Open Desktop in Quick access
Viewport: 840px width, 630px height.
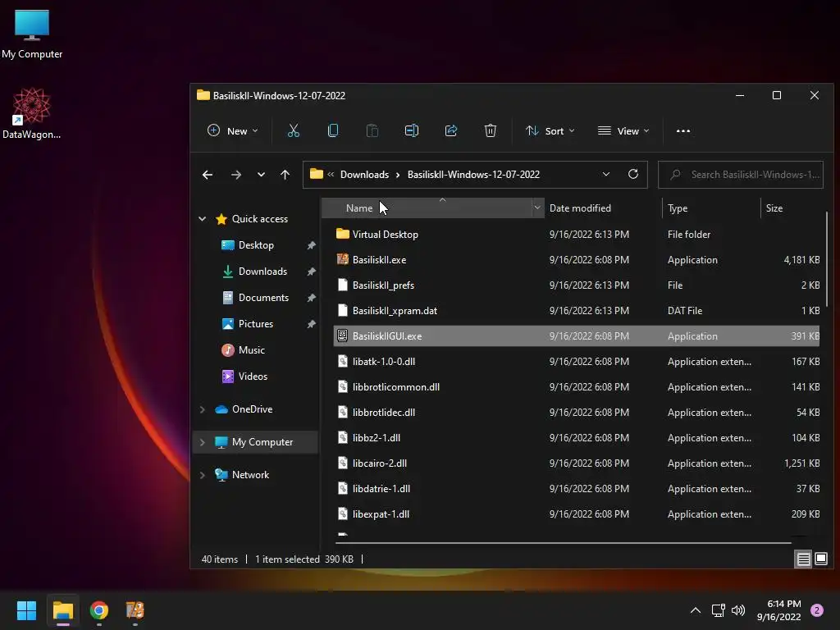256,244
